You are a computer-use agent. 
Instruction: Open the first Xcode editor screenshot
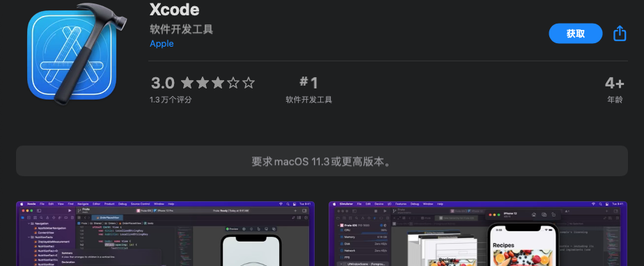click(x=165, y=233)
